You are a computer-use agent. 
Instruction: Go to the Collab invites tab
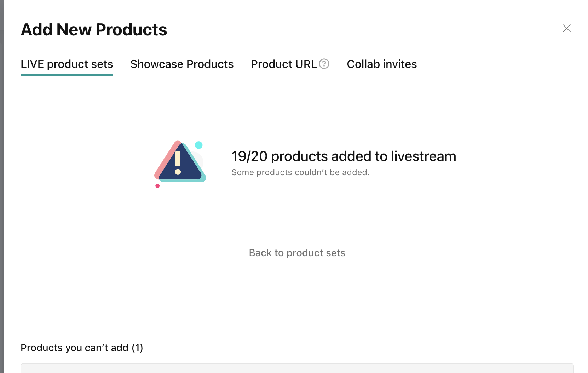click(x=382, y=64)
